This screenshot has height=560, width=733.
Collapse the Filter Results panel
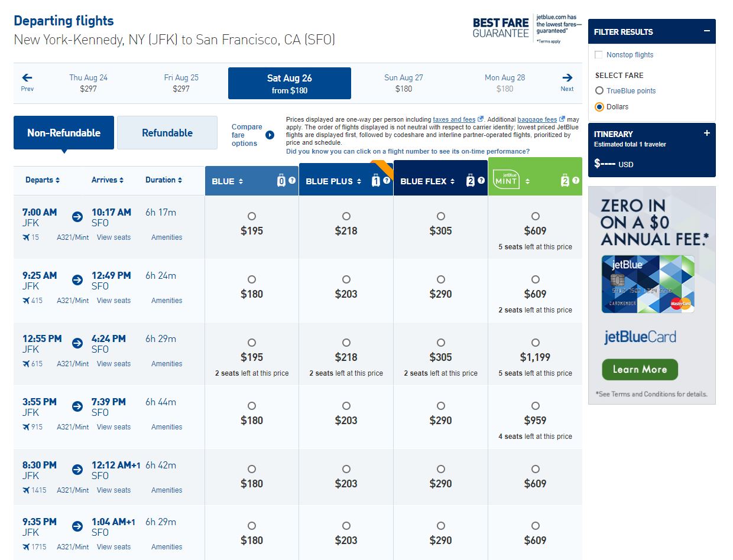tap(706, 32)
